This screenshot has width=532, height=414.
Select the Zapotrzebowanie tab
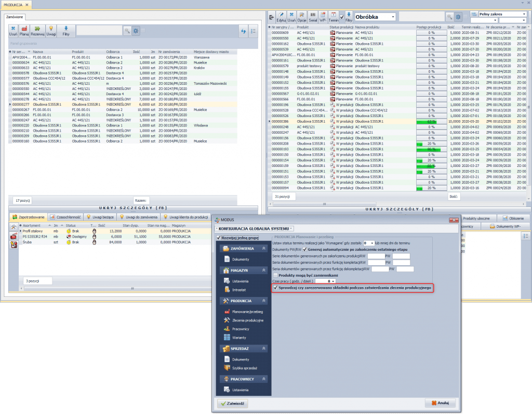28,217
